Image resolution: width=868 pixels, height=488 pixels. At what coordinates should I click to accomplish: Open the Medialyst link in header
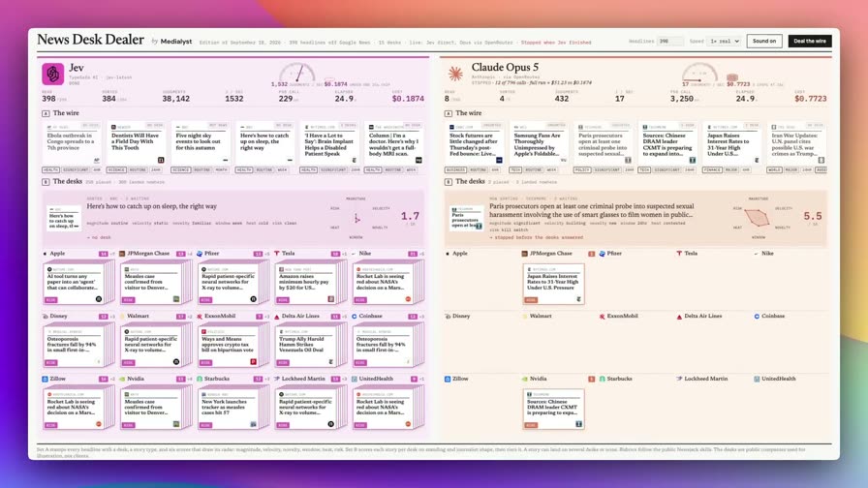pyautogui.click(x=176, y=42)
